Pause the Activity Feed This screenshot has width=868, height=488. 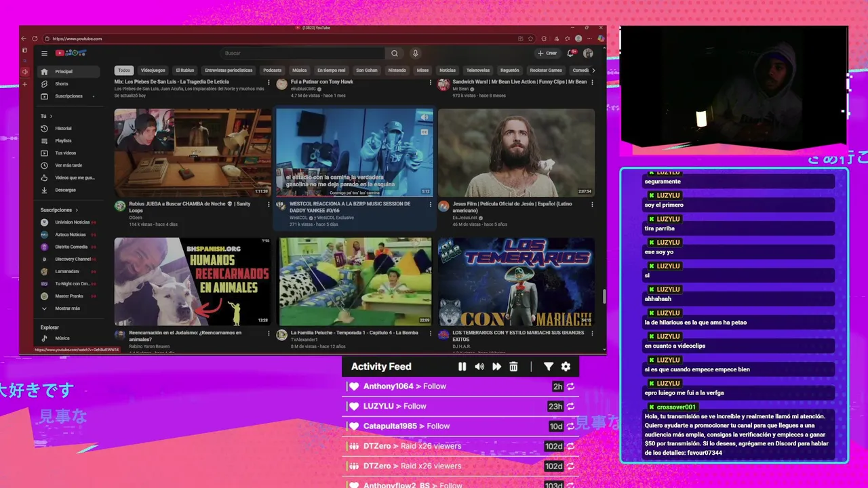[x=462, y=367]
